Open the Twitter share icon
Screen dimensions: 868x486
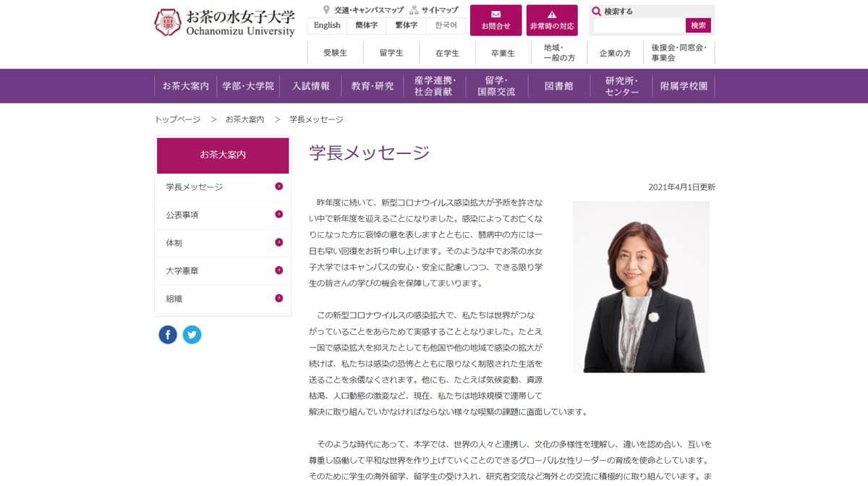pos(192,334)
